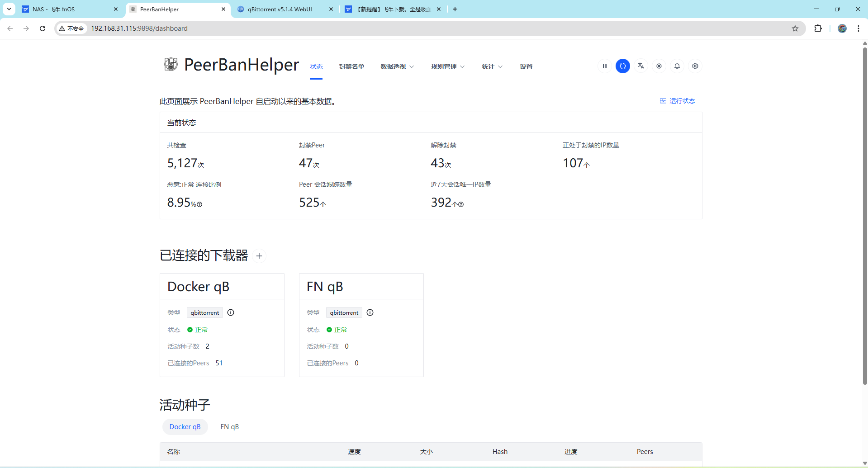
Task: Expand the 数据透视 dropdown menu
Action: 397,66
